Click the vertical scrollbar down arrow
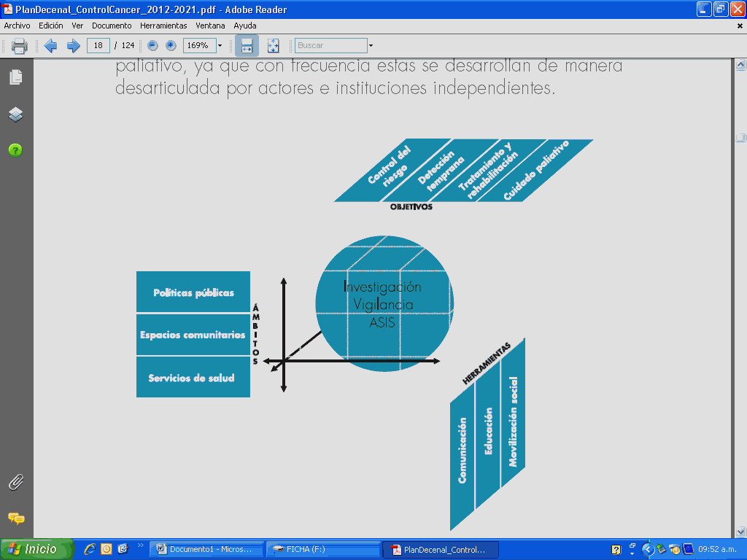The image size is (747, 560). coord(741,532)
